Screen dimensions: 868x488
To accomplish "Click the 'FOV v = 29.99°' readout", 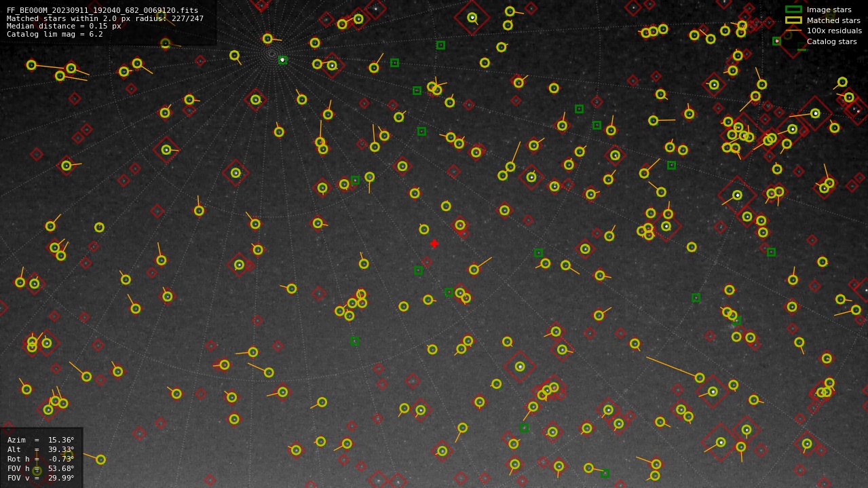I will [x=41, y=478].
